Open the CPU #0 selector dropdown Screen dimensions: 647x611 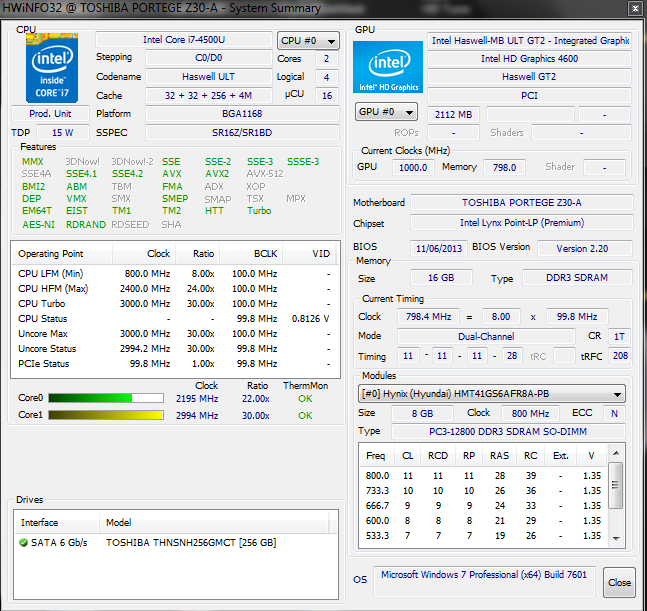pyautogui.click(x=308, y=40)
